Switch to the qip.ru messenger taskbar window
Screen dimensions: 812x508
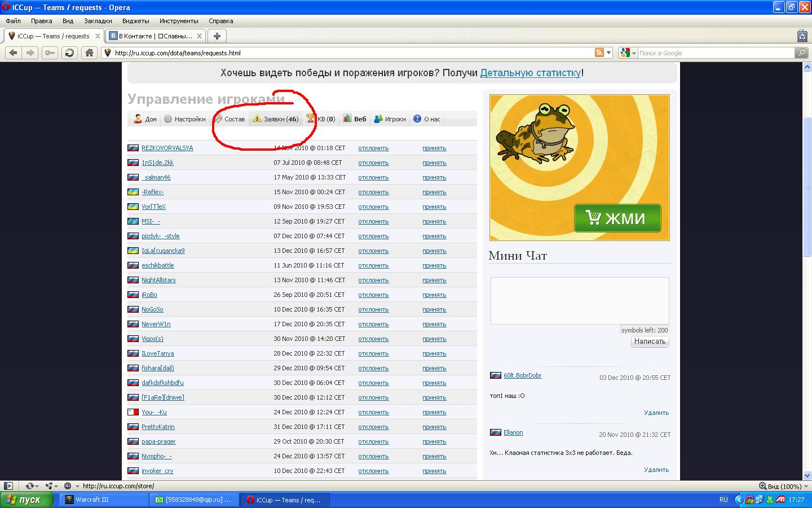coord(195,500)
